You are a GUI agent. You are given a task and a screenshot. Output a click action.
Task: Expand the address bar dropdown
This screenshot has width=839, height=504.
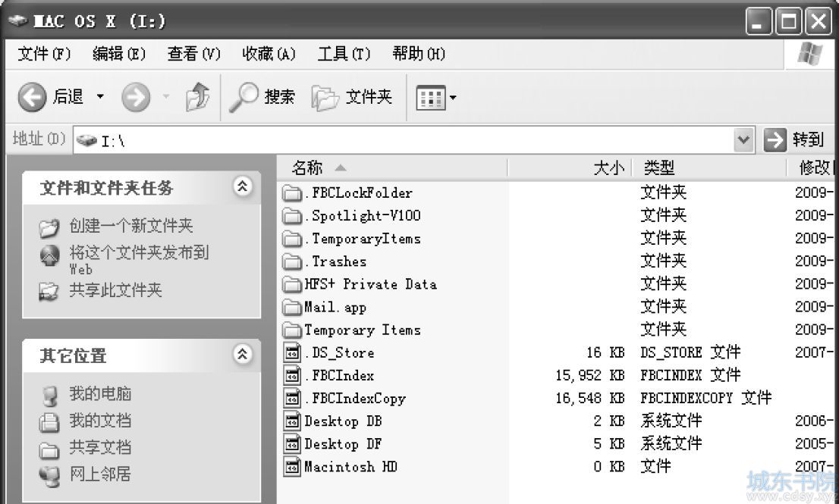pyautogui.click(x=743, y=140)
